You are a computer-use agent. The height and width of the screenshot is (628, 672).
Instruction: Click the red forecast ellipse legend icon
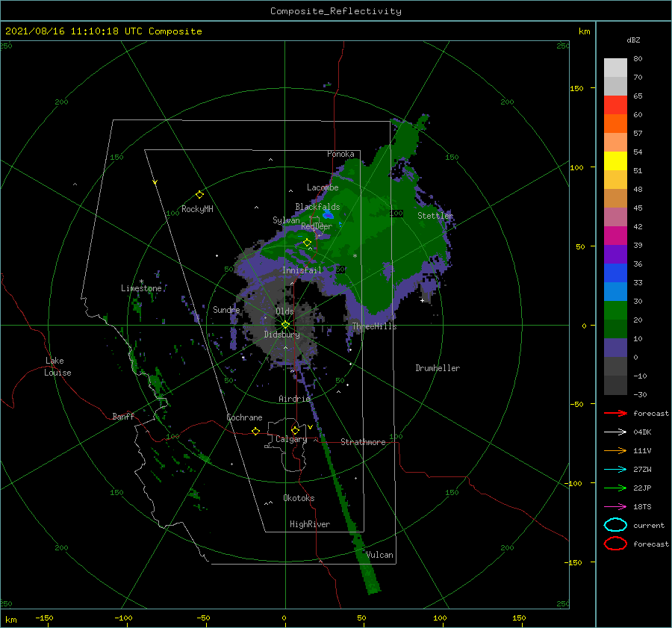pyautogui.click(x=615, y=544)
